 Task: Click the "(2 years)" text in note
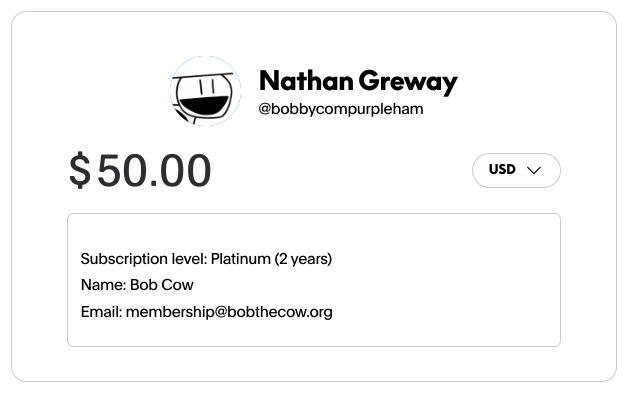(303, 259)
